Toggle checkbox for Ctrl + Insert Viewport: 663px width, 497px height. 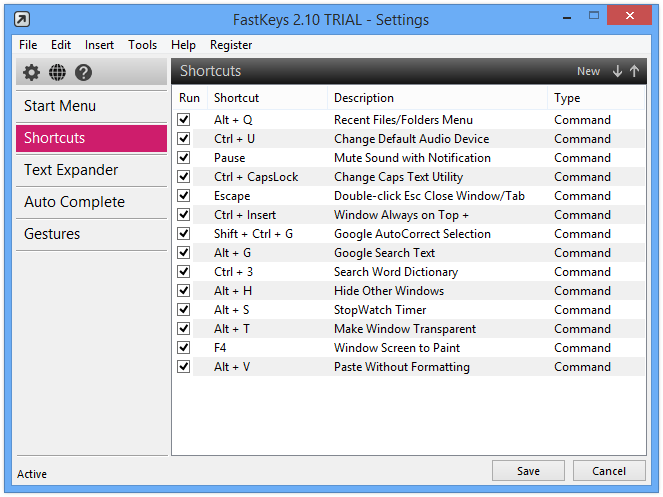point(184,215)
